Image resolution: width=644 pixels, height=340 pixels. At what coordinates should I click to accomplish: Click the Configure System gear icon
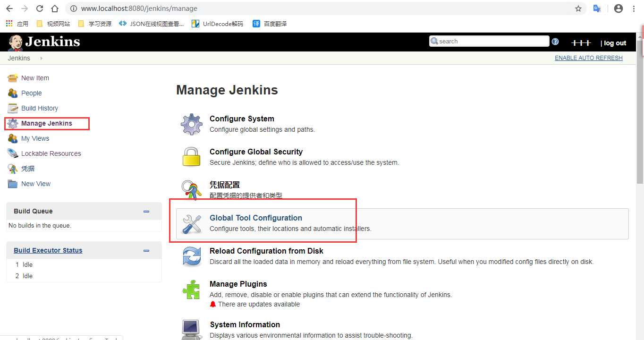pyautogui.click(x=192, y=124)
